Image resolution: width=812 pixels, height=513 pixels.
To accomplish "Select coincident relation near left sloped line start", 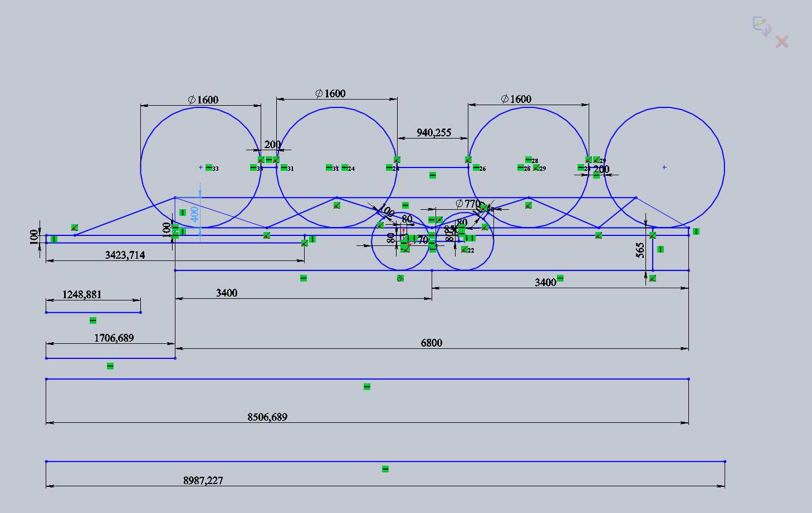I will point(75,228).
